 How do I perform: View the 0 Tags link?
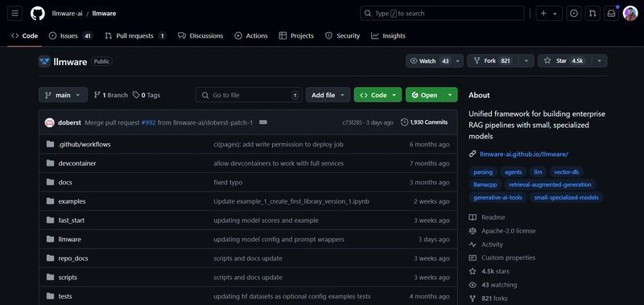(147, 95)
